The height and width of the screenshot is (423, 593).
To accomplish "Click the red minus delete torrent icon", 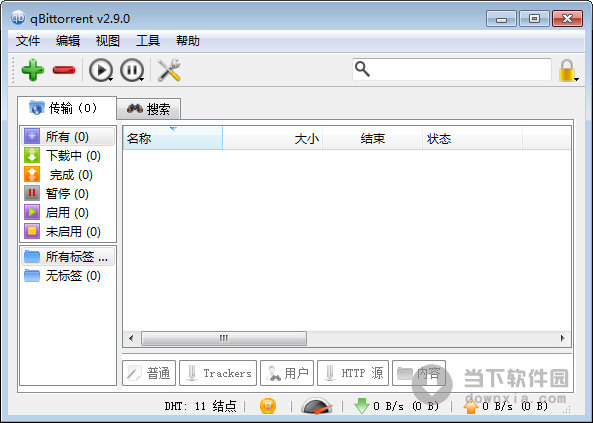I will [x=64, y=70].
